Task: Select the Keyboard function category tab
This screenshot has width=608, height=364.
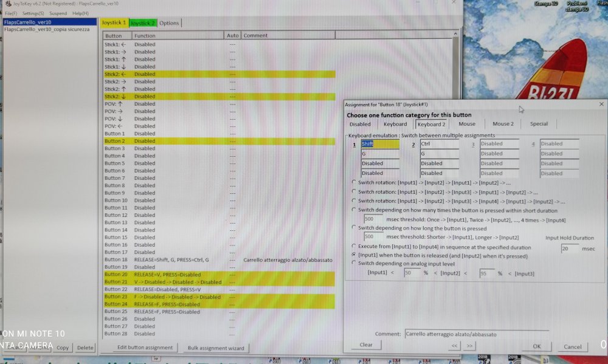Action: click(395, 124)
